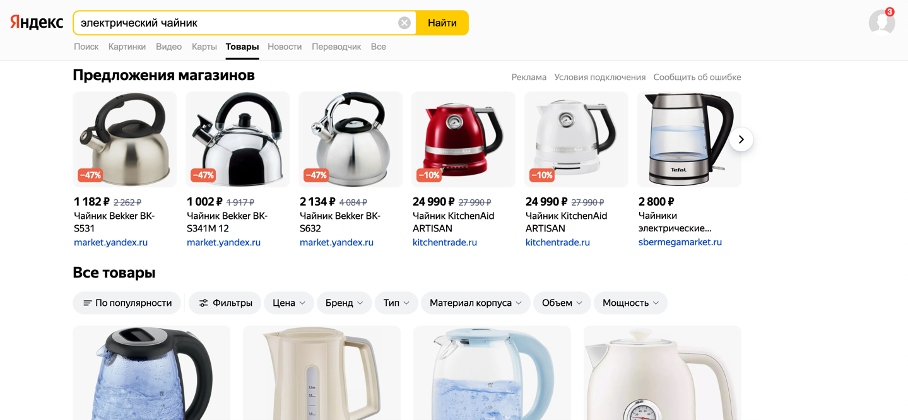Click the Yandex logo

(36, 22)
